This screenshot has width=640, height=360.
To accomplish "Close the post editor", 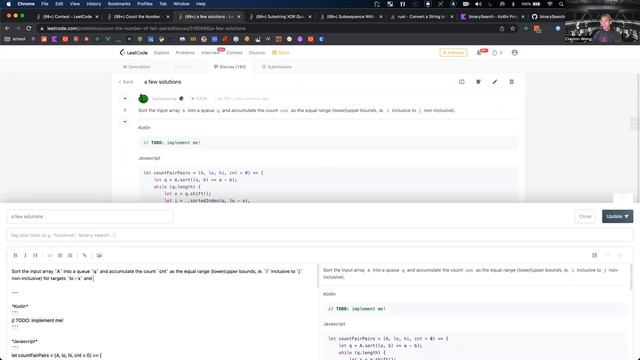I will (585, 216).
